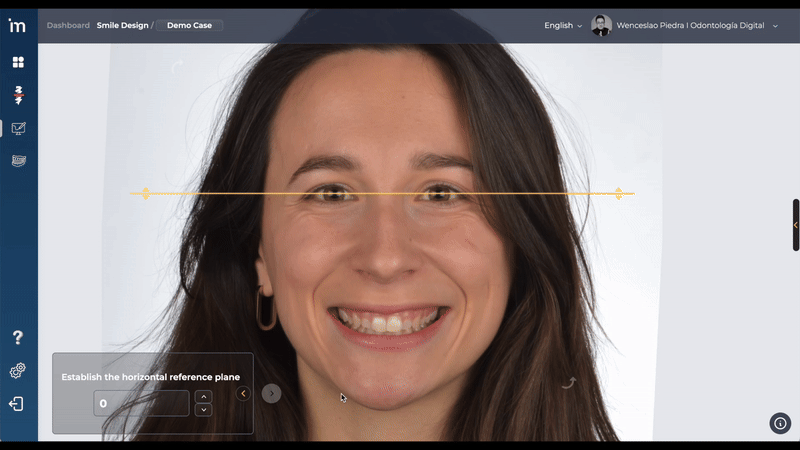
Task: Select the Smile Design monitor icon
Action: coord(18,128)
